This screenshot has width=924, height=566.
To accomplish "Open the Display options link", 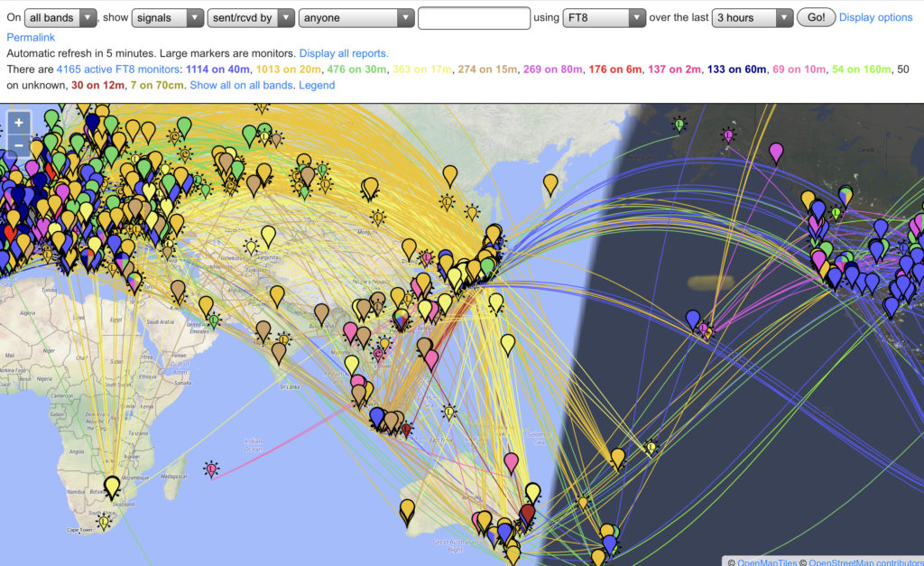I will (875, 17).
